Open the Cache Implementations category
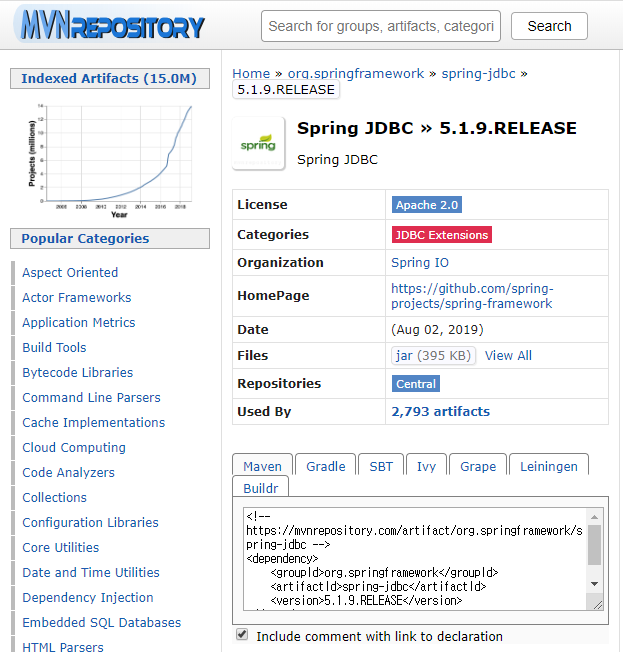623x652 pixels. [94, 422]
